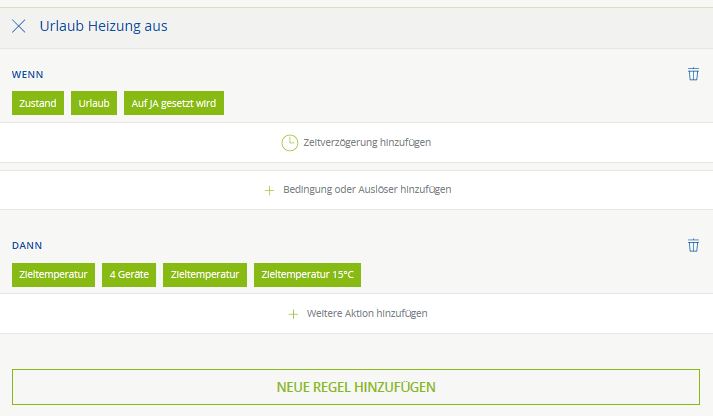Image resolution: width=713 pixels, height=416 pixels.
Task: Click the DANN section heading
Action: (27, 245)
